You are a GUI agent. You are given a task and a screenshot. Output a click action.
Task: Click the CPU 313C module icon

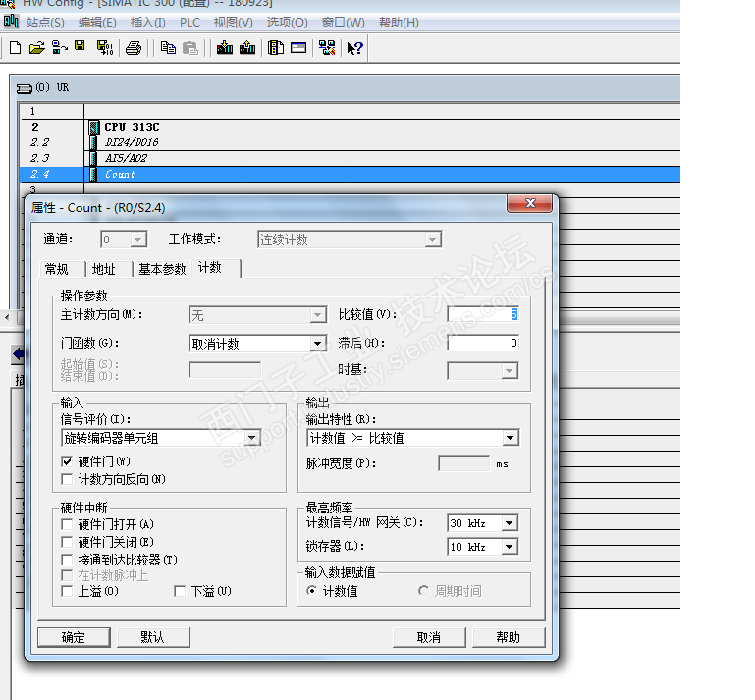click(94, 127)
